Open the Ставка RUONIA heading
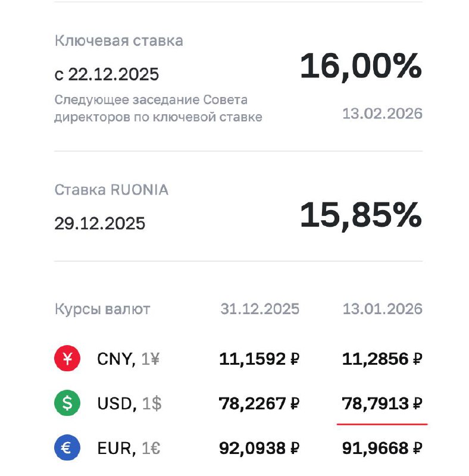 (112, 190)
